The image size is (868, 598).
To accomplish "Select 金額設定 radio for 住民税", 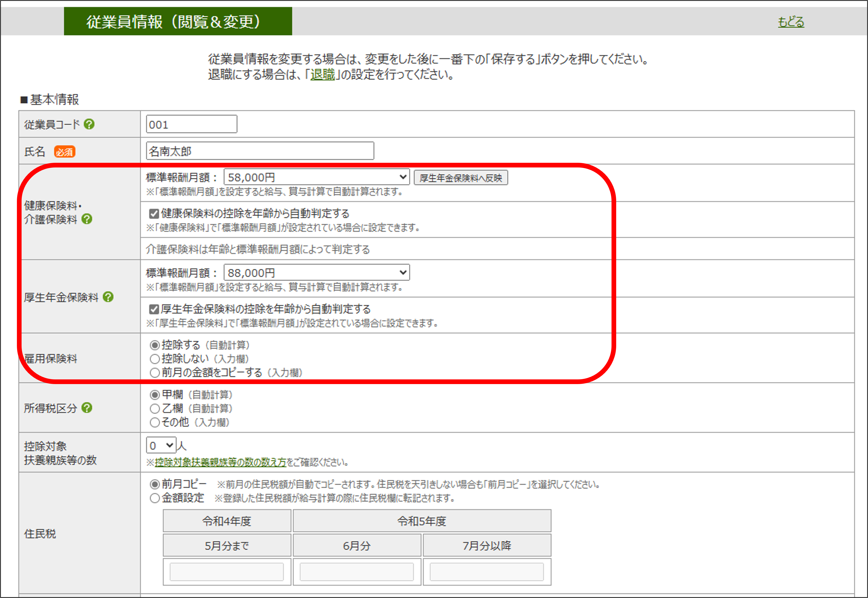I will point(155,498).
